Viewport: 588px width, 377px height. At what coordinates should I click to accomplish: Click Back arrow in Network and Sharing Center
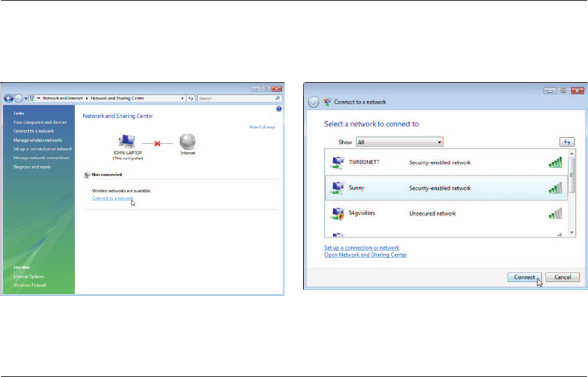(x=8, y=98)
